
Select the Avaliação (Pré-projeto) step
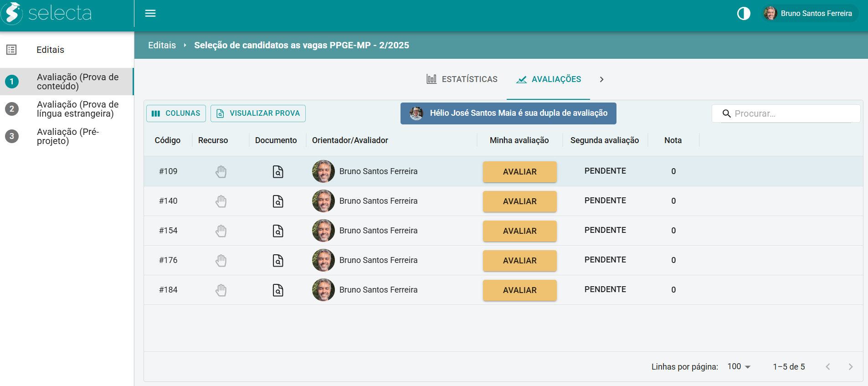[x=67, y=136]
